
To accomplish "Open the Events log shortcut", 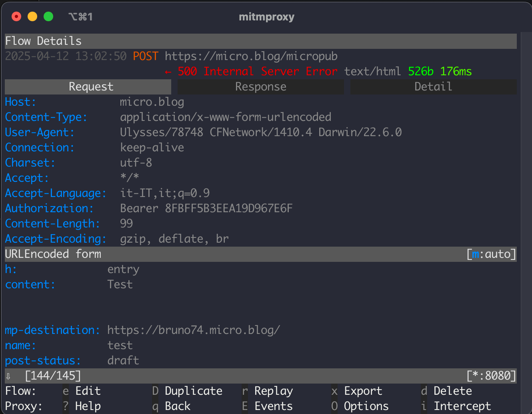I will pos(267,406).
